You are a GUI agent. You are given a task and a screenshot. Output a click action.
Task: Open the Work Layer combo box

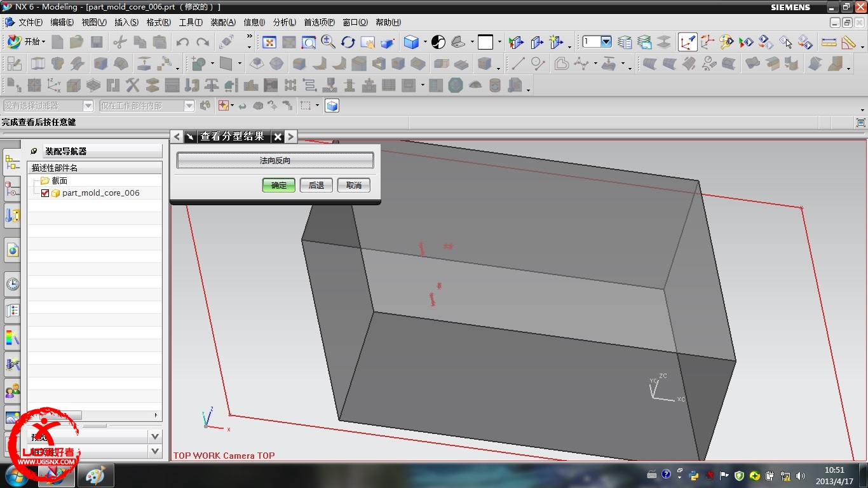click(597, 42)
